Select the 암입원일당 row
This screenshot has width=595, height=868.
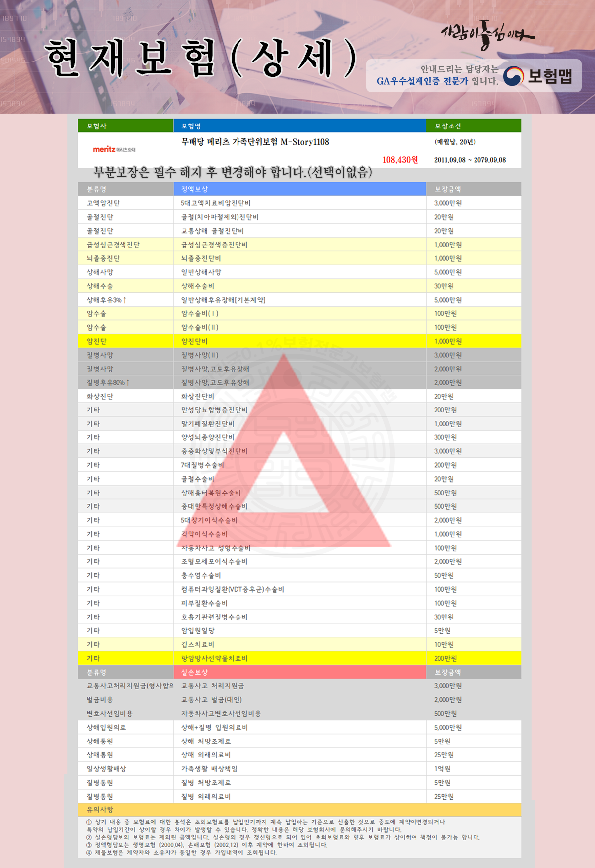pyautogui.click(x=299, y=631)
